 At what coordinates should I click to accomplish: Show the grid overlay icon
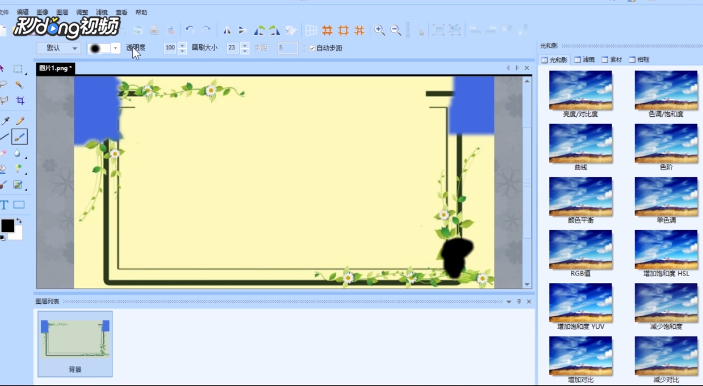tap(311, 30)
